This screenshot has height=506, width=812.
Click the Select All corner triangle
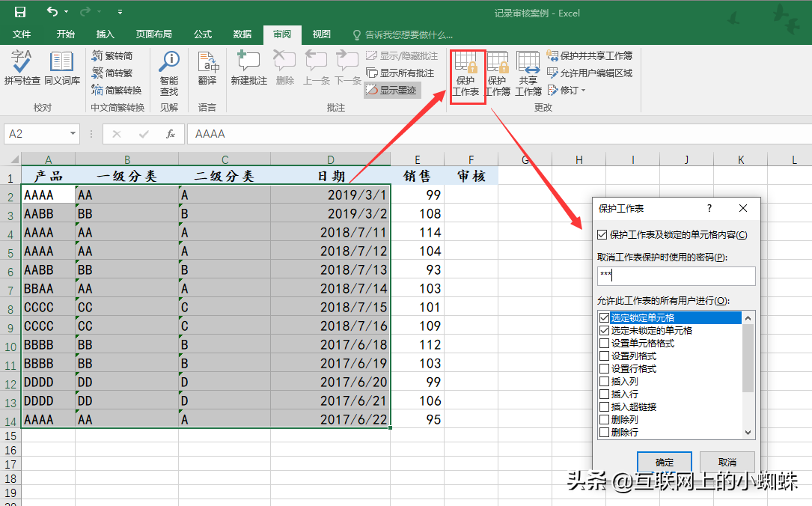[14, 159]
